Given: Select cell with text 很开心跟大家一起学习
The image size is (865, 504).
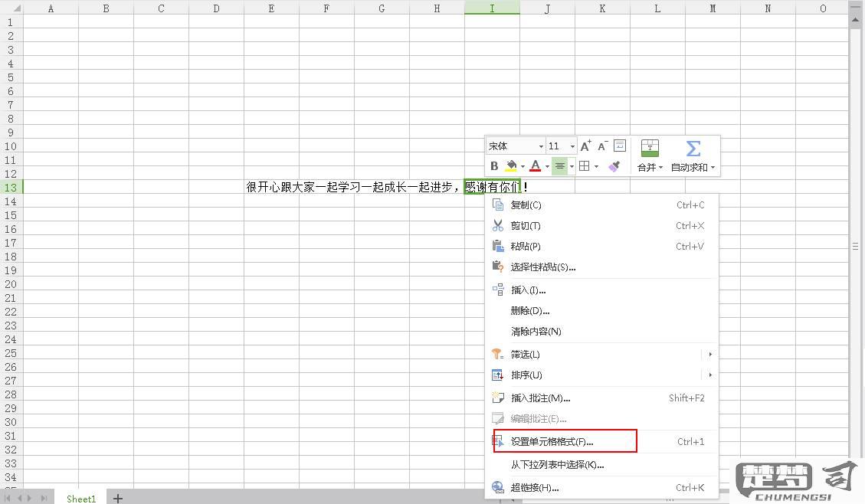Looking at the screenshot, I should click(271, 187).
